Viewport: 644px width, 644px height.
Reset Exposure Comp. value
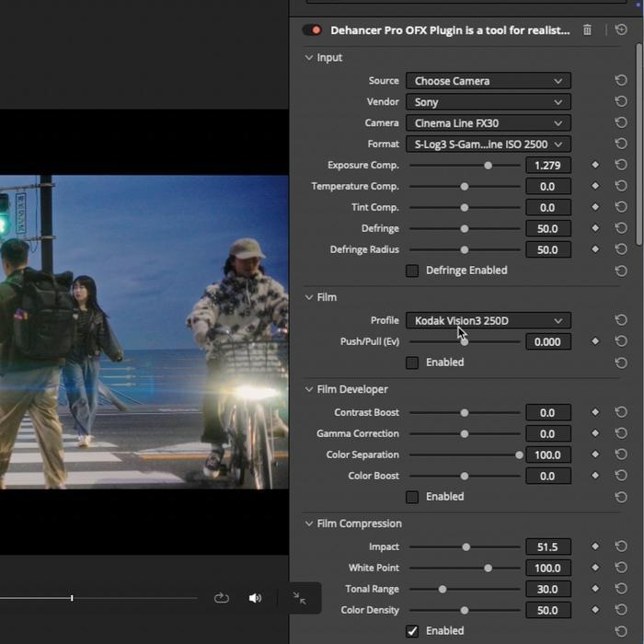click(x=621, y=165)
